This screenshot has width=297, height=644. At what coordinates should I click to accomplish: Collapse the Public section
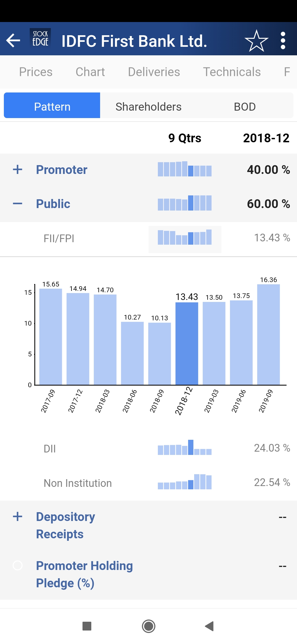[18, 204]
